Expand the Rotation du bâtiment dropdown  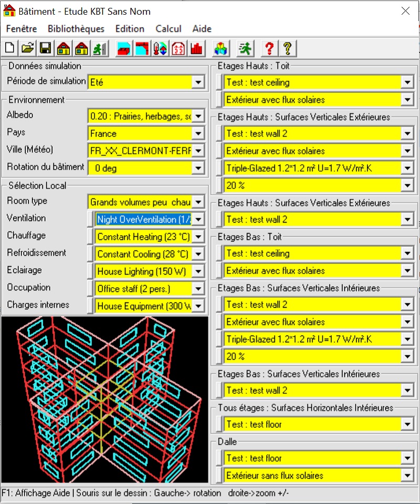coord(197,168)
